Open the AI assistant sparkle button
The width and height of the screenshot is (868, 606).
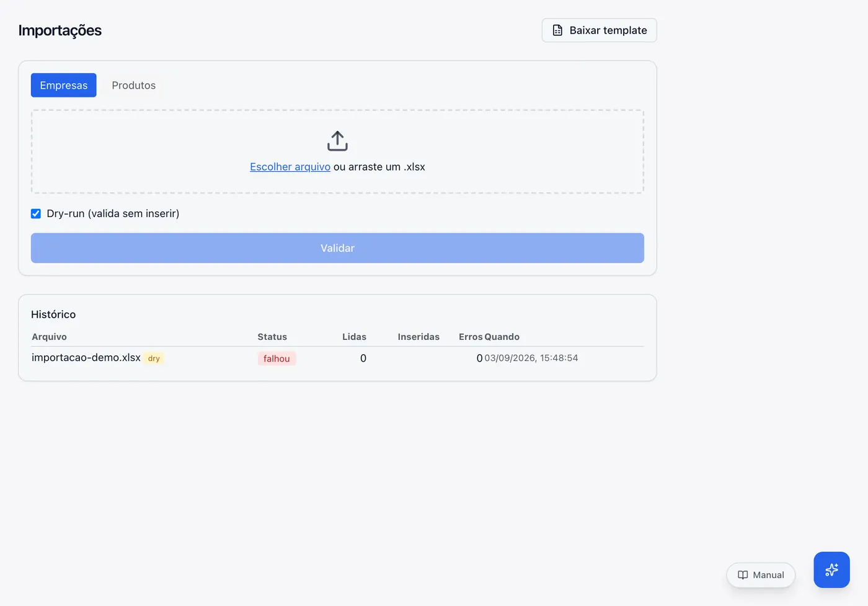pyautogui.click(x=831, y=569)
